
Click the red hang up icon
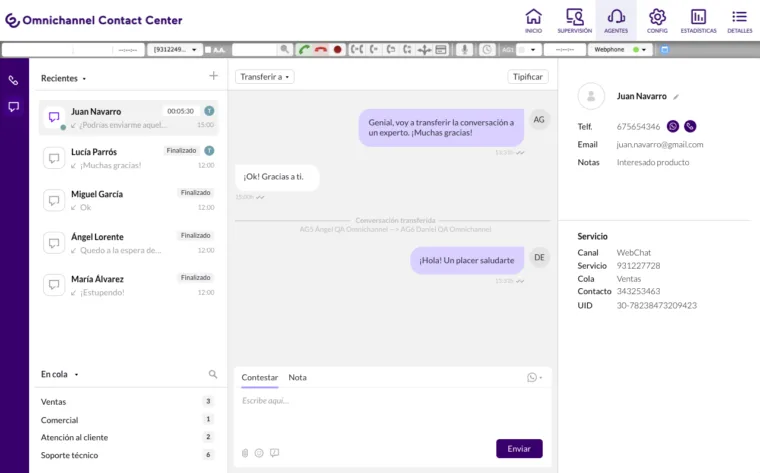(x=320, y=49)
